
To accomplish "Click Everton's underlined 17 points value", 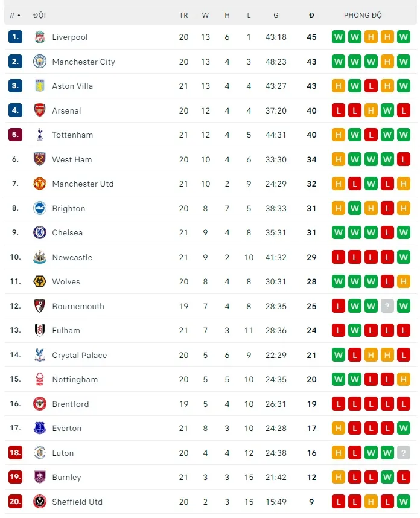I will click(x=311, y=428).
